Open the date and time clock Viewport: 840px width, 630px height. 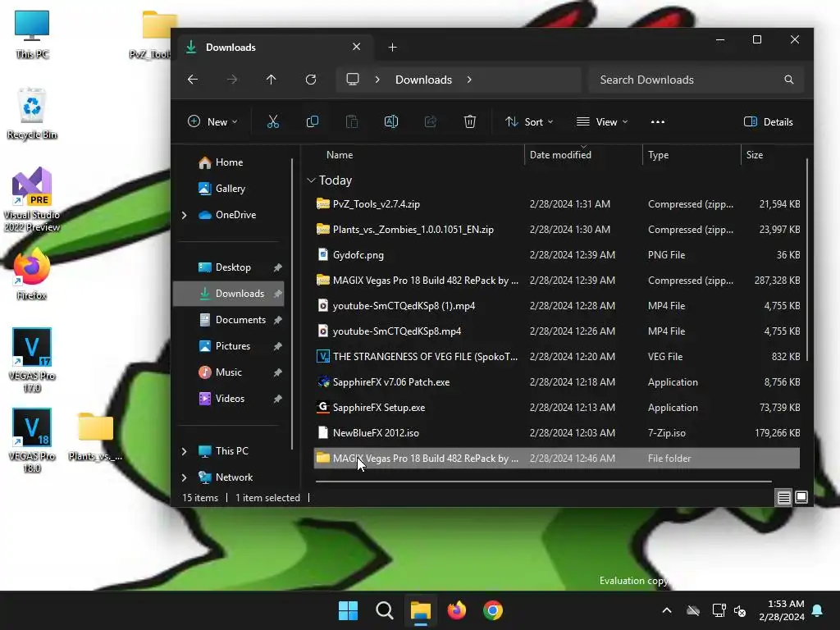click(x=782, y=610)
